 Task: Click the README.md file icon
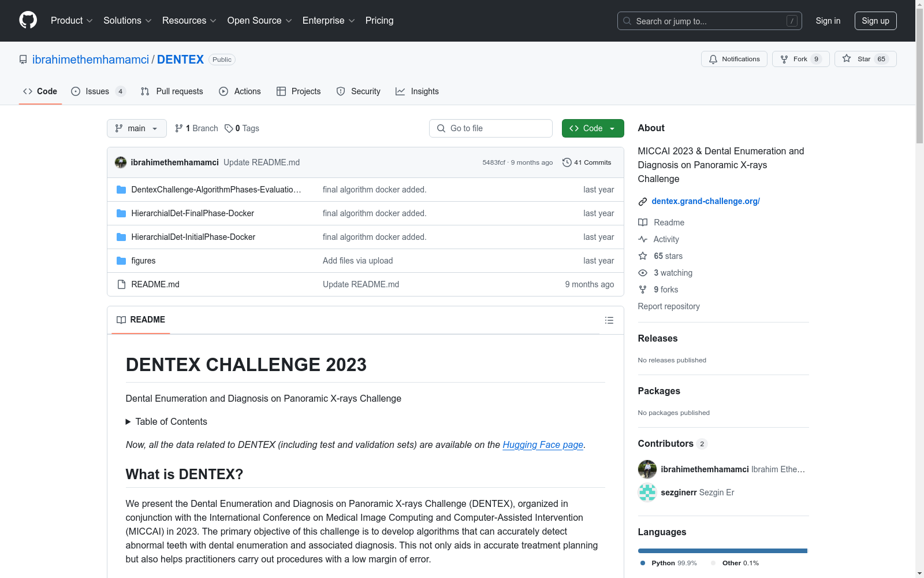pyautogui.click(x=121, y=284)
